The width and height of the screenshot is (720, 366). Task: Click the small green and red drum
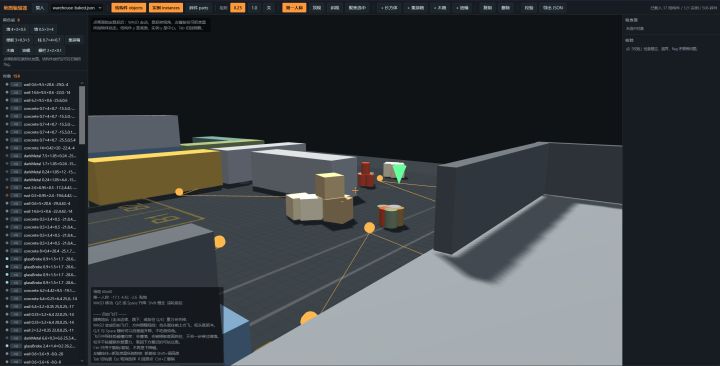coord(391,216)
